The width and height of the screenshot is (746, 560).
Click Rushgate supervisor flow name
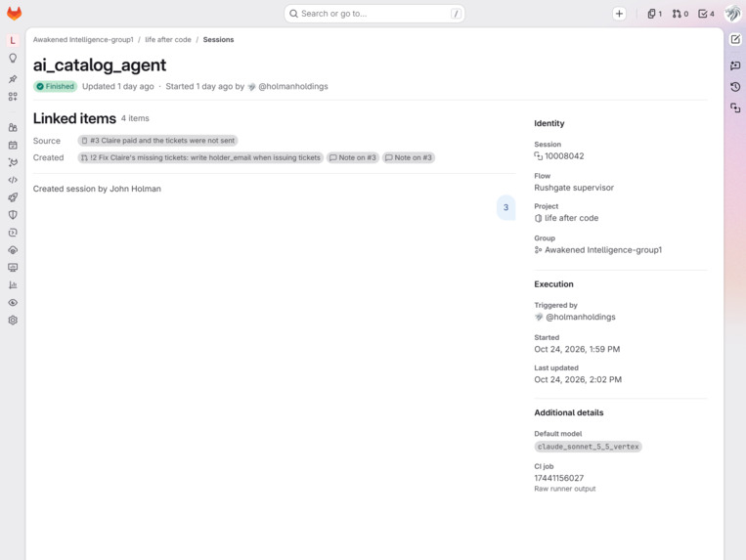point(574,188)
